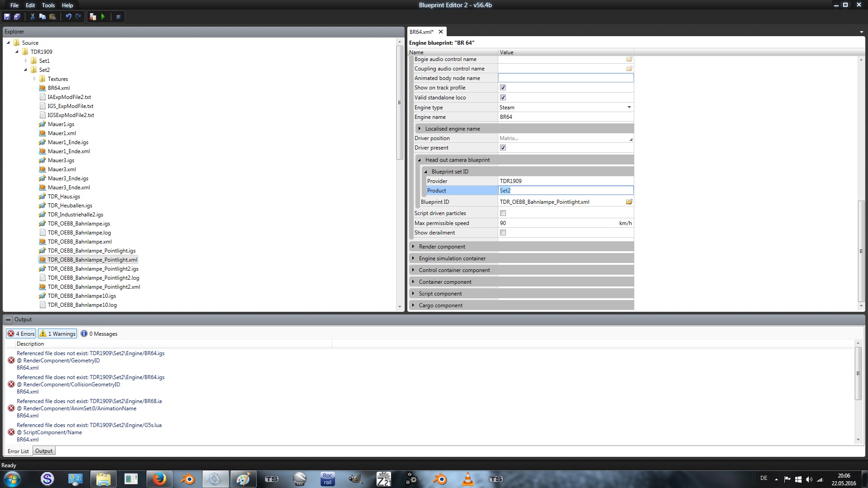
Task: Click the Cut scissors icon
Action: [33, 17]
